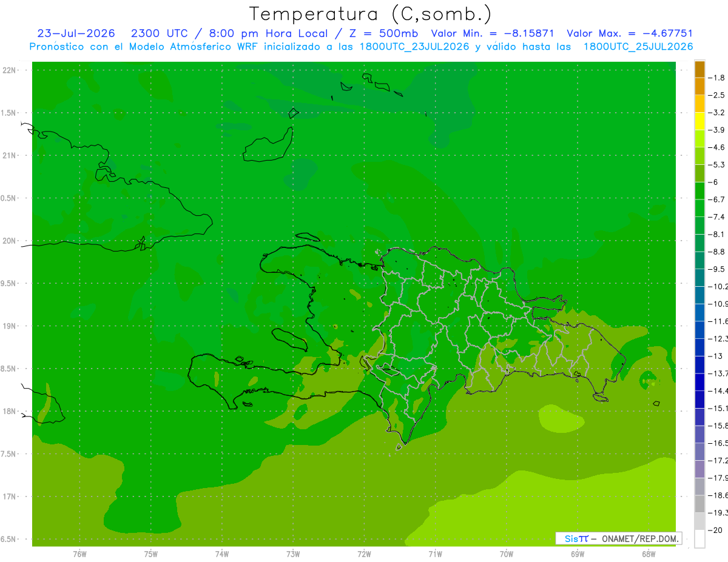Screen dimensions: 728x562
Task: Click the '22N' latitude label
Action: pos(9,70)
